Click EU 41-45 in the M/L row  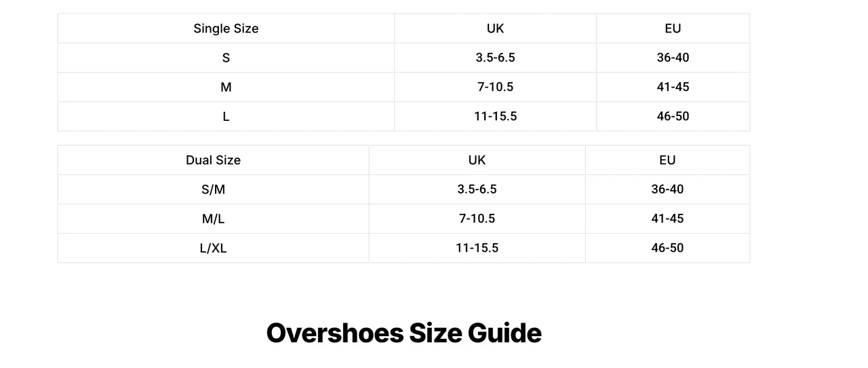[x=667, y=219]
